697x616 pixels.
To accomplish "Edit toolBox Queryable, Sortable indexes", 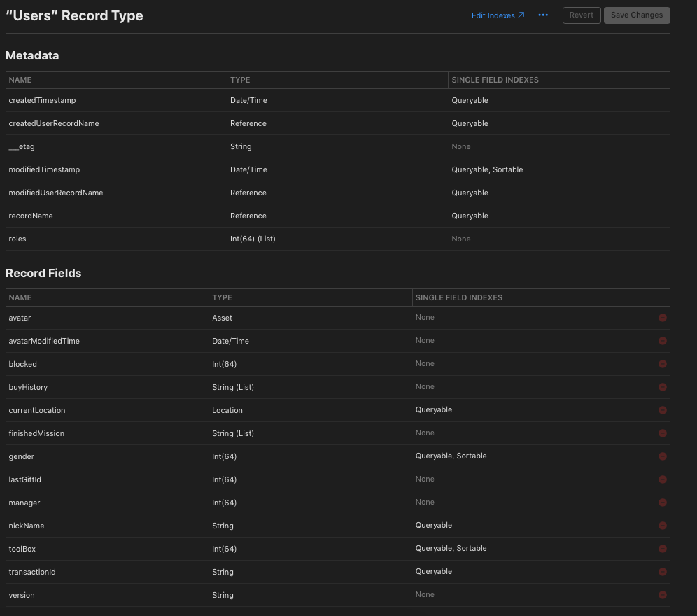I will pyautogui.click(x=451, y=549).
